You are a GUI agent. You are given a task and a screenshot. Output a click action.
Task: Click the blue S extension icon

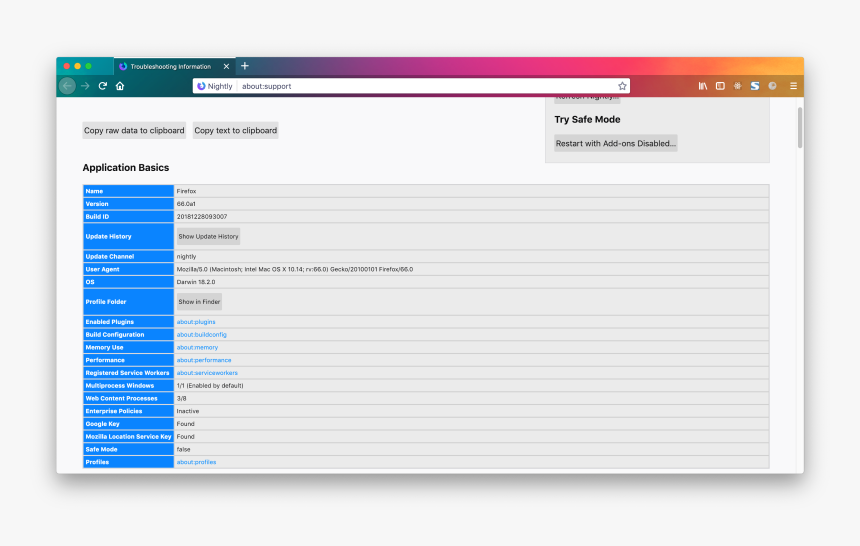click(x=755, y=86)
